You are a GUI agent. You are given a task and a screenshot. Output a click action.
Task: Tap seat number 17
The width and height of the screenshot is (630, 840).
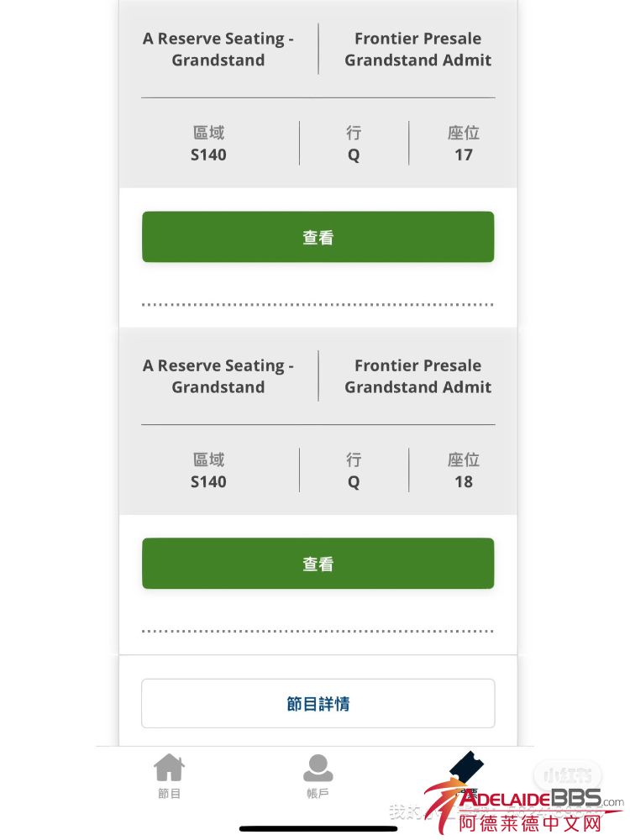(464, 155)
